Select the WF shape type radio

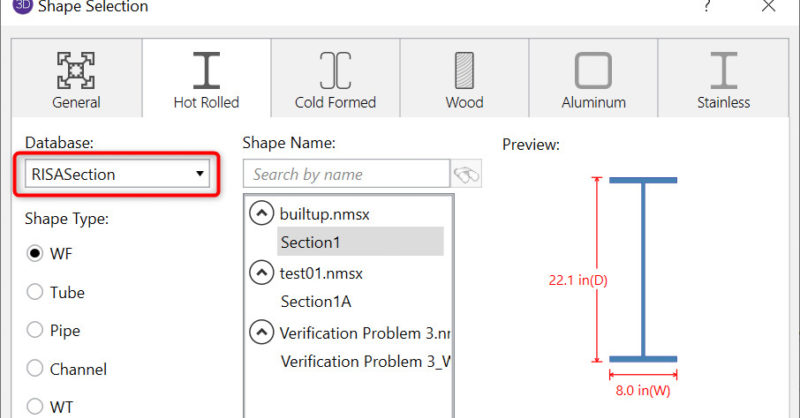pos(35,254)
